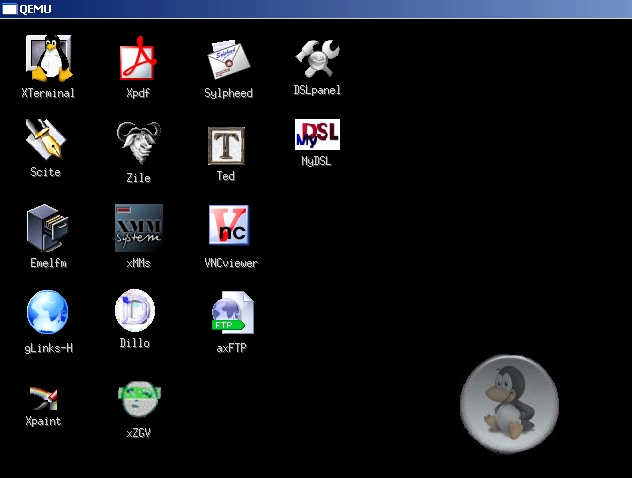Click the penguin orb desktop button
632x478 pixels.
point(509,404)
